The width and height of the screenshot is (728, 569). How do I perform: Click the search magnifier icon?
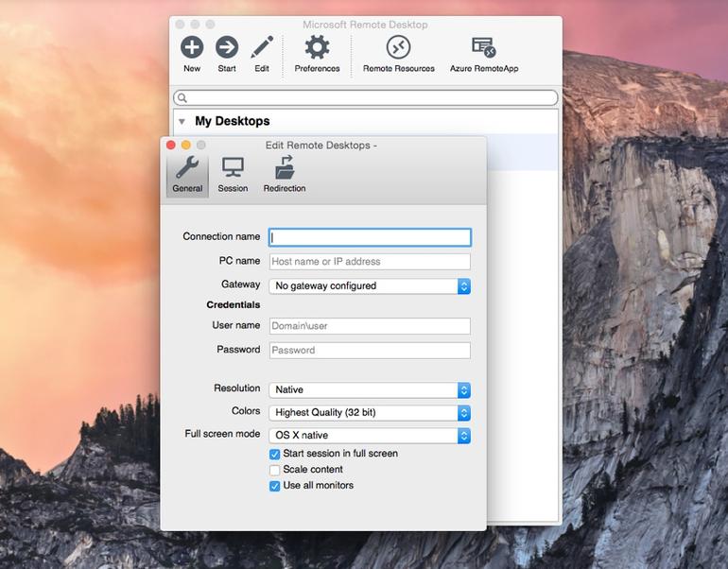point(182,98)
